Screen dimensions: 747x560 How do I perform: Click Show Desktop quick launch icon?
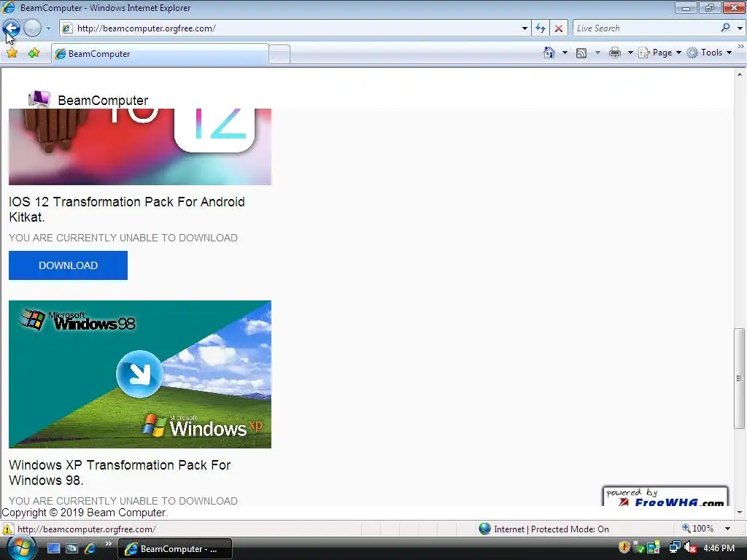53,548
